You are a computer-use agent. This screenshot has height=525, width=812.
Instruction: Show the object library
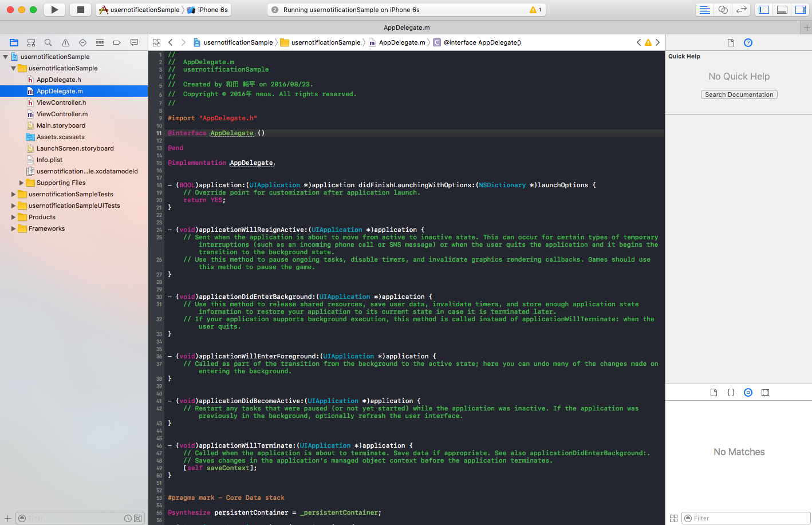[x=748, y=392]
